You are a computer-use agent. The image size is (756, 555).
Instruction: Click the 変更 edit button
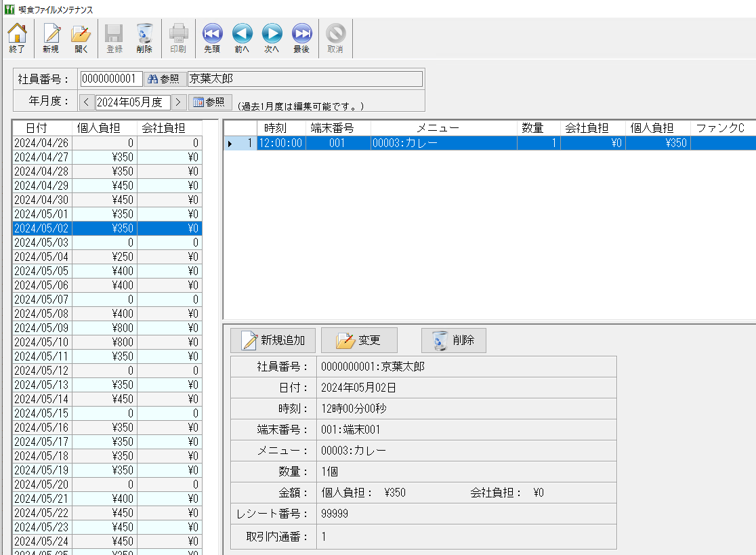[x=359, y=340]
